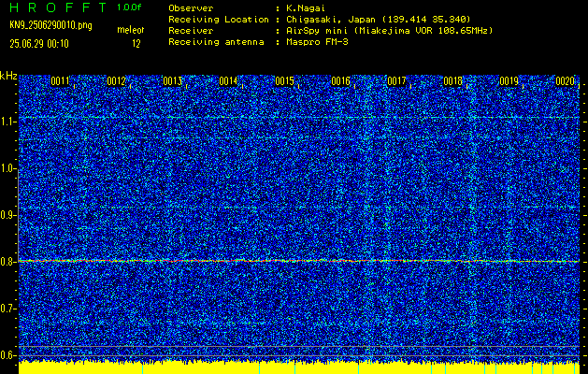Click the meteor label above count

pyautogui.click(x=131, y=30)
